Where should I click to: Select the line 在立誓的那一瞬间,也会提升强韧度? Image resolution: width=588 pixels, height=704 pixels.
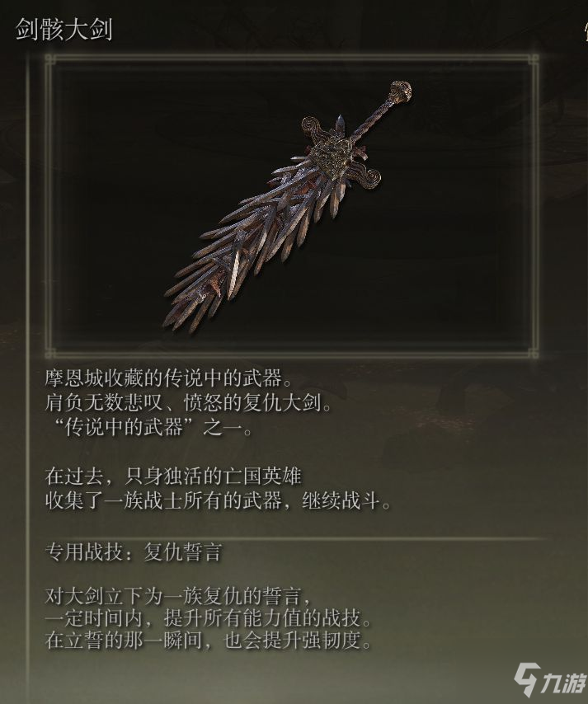[209, 641]
